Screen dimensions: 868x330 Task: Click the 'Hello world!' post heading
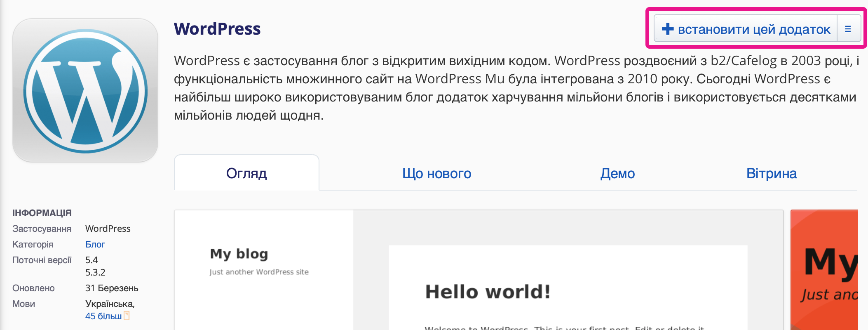click(488, 292)
